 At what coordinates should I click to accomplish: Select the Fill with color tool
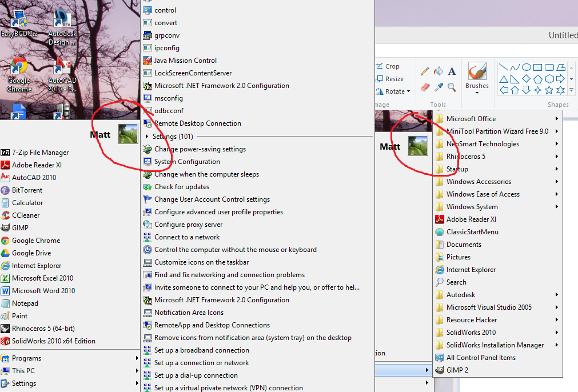pos(439,72)
